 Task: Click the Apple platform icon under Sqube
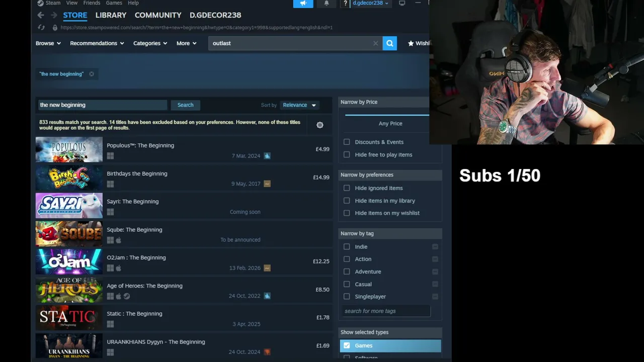pyautogui.click(x=119, y=240)
